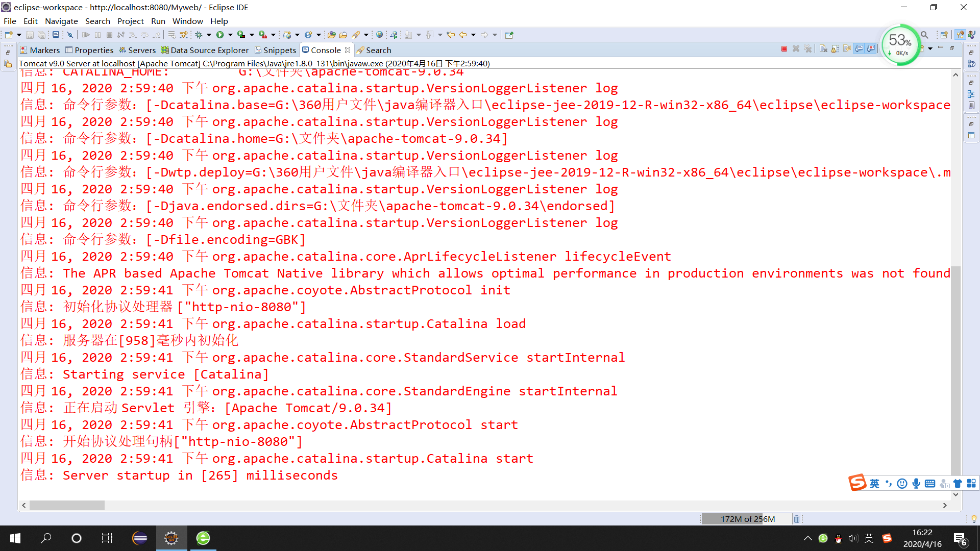Open the New wizard dropdown arrow

coord(19,35)
